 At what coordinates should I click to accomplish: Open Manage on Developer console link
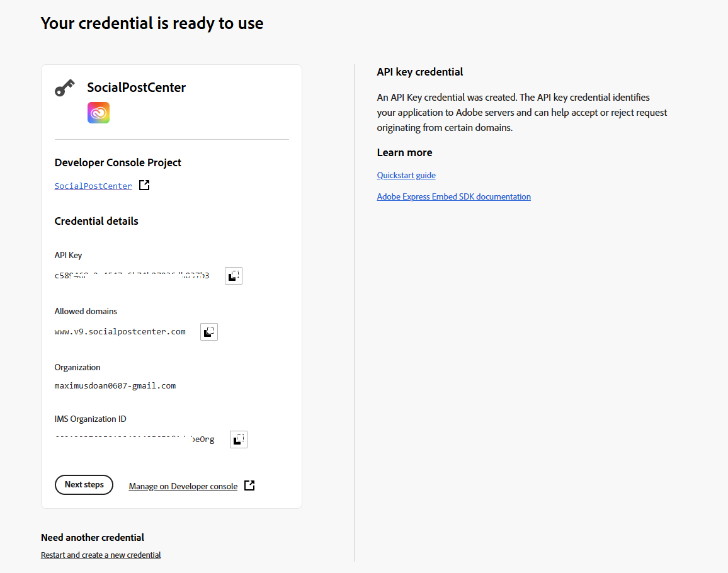click(183, 486)
